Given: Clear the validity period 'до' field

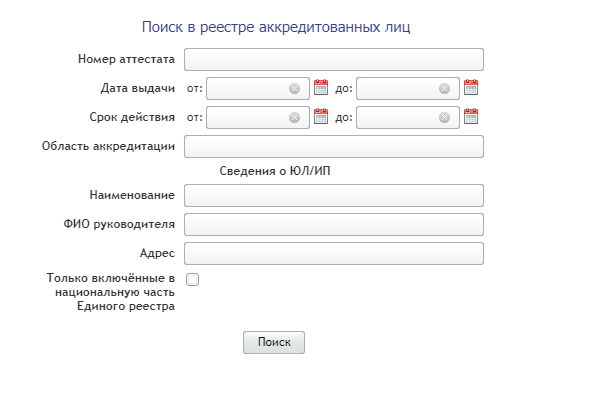Looking at the screenshot, I should [444, 118].
